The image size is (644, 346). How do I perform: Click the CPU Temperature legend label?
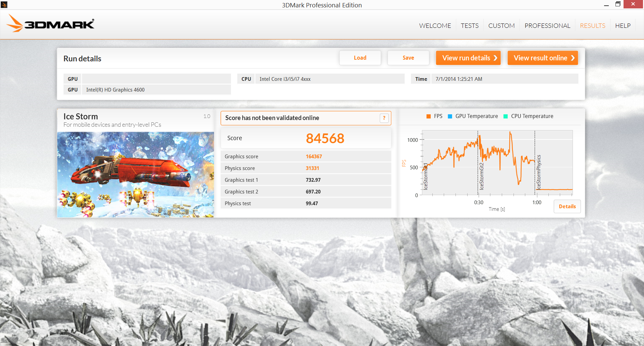pyautogui.click(x=532, y=116)
